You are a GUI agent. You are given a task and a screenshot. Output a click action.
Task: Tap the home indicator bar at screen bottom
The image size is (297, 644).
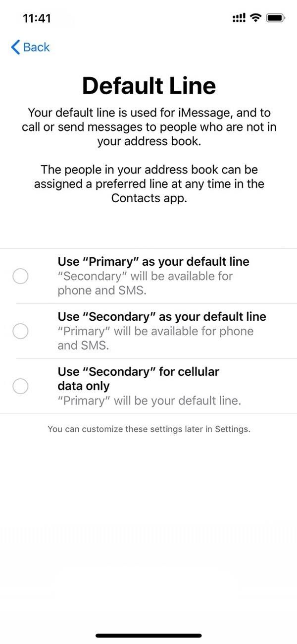148,635
